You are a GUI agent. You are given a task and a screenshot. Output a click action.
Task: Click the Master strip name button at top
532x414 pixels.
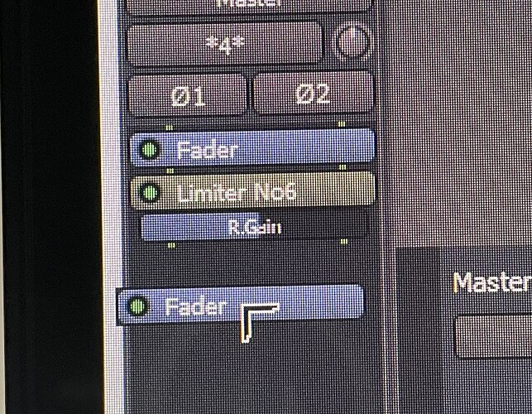249,6
